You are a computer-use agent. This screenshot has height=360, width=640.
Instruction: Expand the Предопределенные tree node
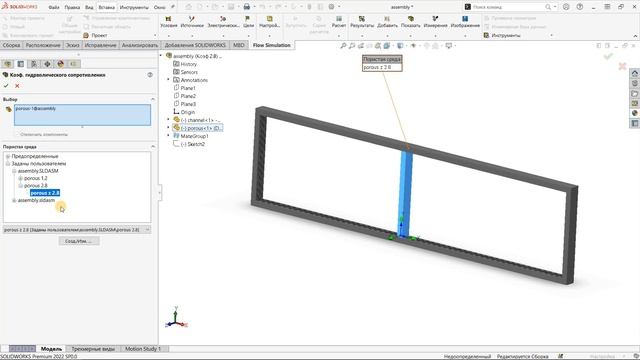tap(8, 156)
